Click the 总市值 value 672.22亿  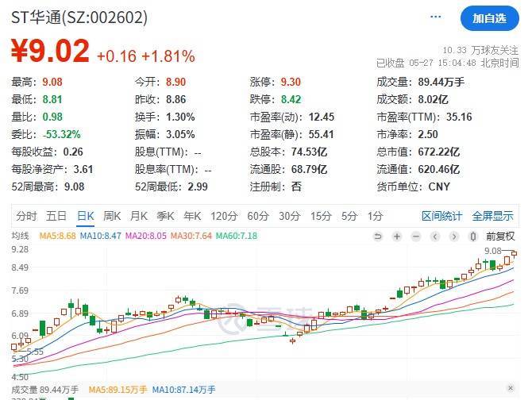coord(438,152)
